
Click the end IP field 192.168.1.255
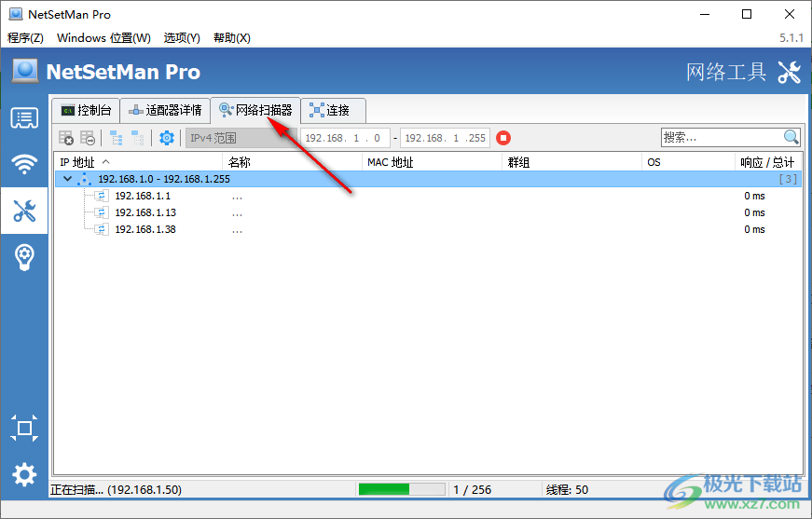click(445, 138)
